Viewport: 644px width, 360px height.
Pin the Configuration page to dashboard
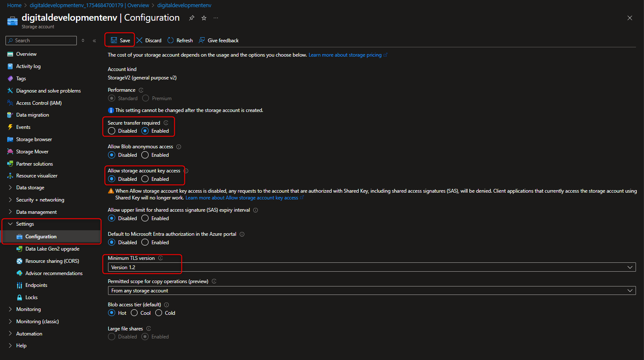(x=192, y=18)
